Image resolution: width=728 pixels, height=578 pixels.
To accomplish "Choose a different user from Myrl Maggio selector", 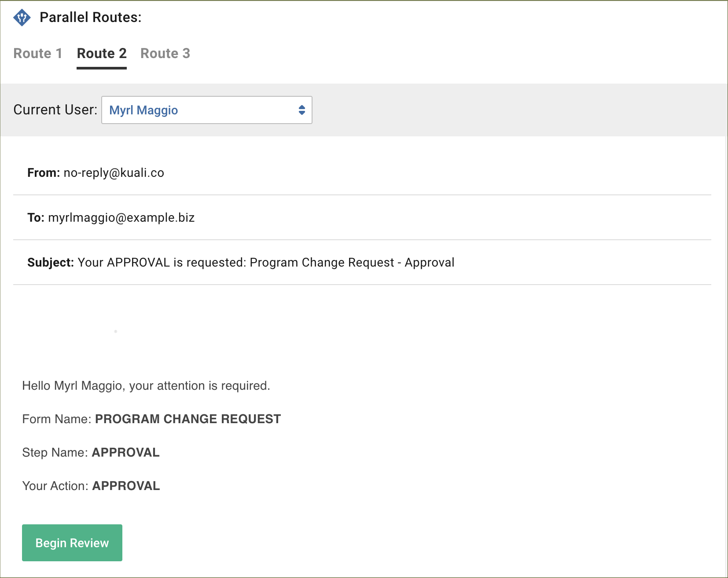I will (207, 110).
